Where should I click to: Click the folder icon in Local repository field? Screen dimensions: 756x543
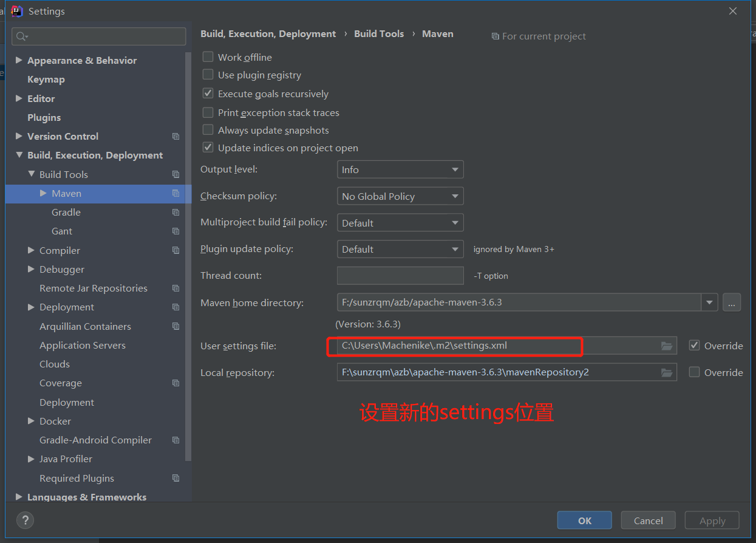[x=667, y=372]
